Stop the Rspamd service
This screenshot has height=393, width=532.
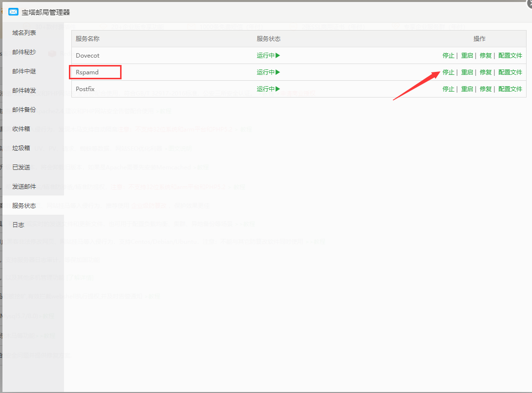tap(448, 72)
